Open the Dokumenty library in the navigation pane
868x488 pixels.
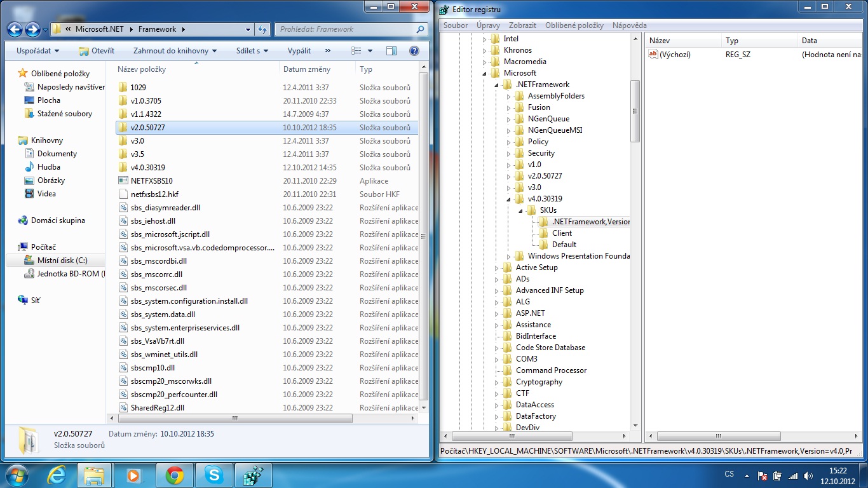point(57,154)
